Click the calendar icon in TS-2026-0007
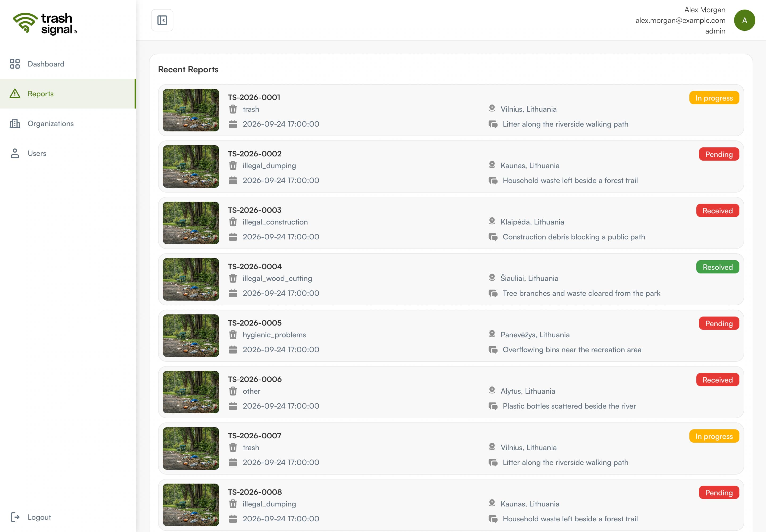This screenshot has width=766, height=532. tap(233, 462)
